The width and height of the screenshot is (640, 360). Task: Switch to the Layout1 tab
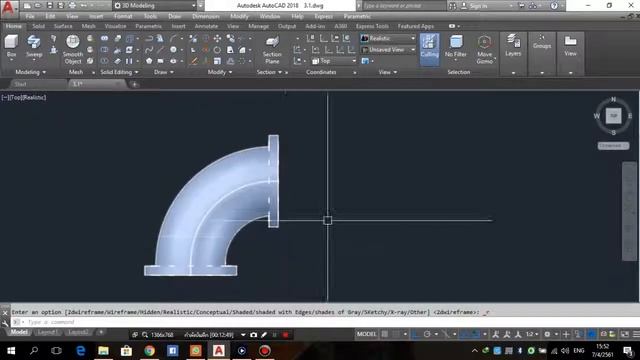(x=47, y=332)
